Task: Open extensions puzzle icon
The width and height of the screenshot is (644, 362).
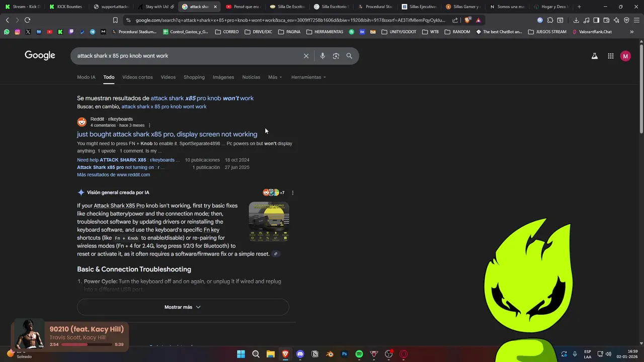Action: (x=550, y=20)
